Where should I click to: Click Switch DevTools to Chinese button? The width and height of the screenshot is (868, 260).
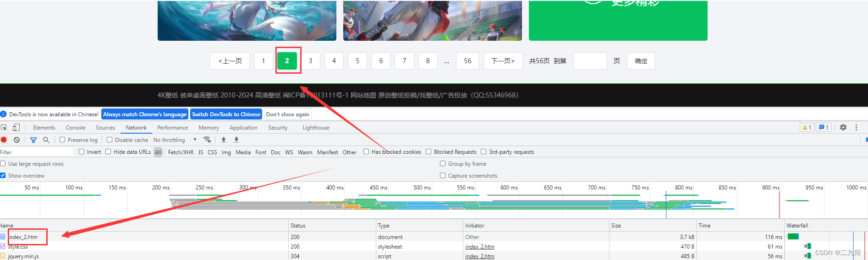[226, 114]
